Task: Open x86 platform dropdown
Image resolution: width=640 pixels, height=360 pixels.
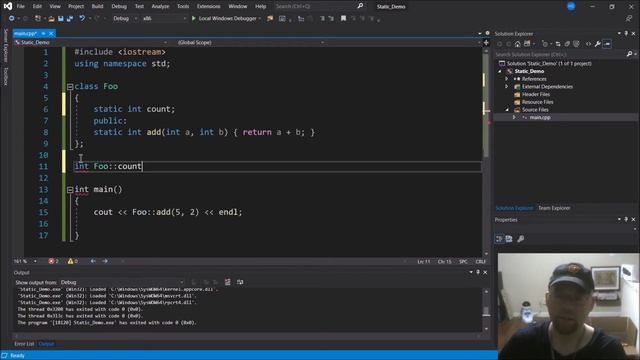Action: [164, 18]
